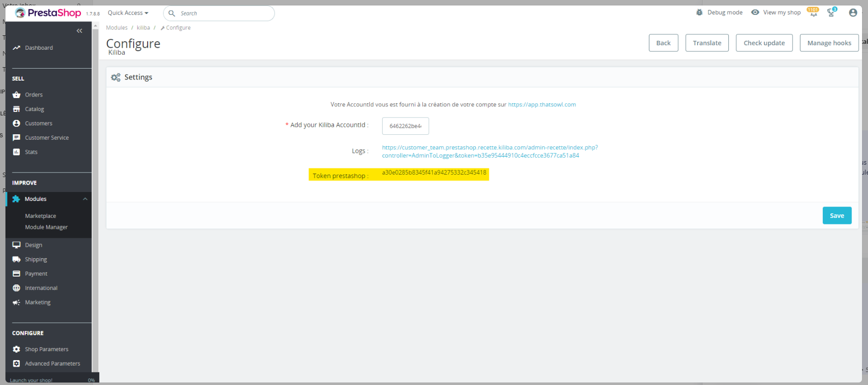This screenshot has height=385, width=868.
Task: Click the Kiliba AccountId input field
Action: click(405, 126)
